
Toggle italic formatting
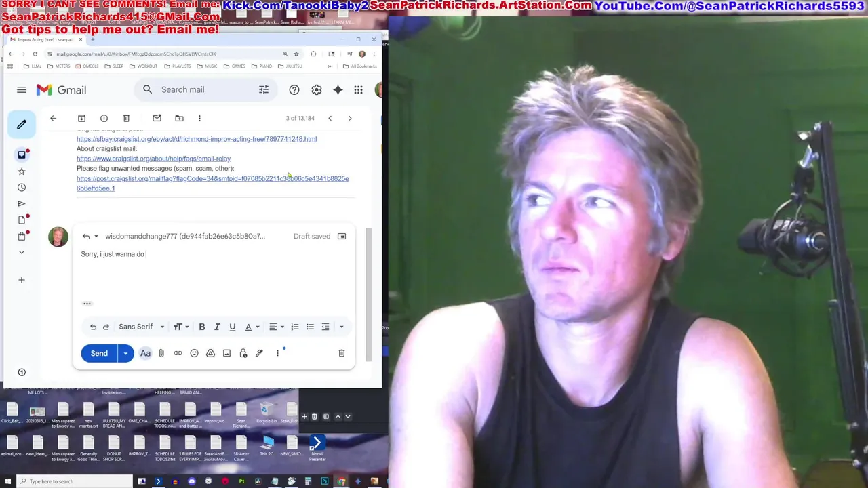coord(217,327)
